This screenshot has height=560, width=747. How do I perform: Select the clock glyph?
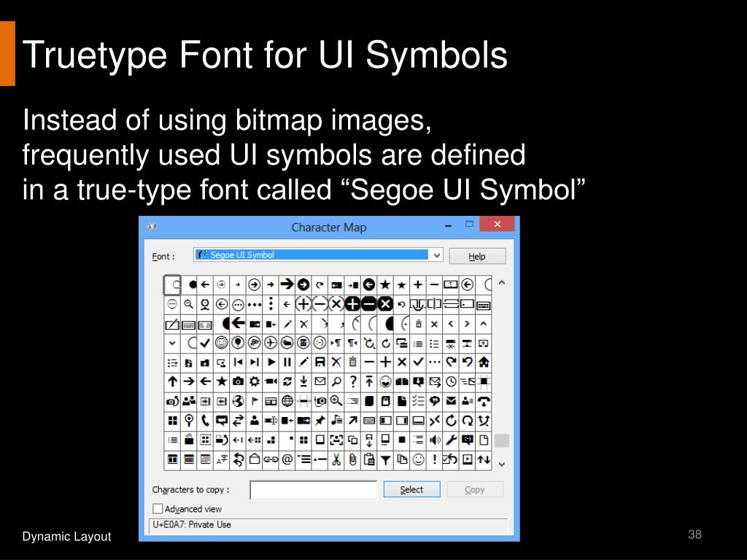tap(451, 381)
